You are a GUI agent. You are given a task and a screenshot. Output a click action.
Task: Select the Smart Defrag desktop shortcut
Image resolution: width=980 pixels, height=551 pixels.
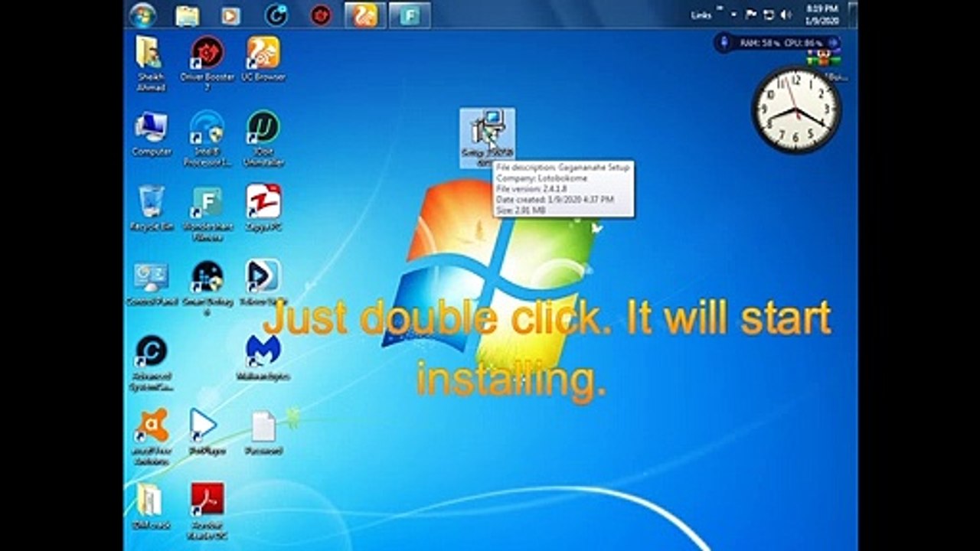207,288
